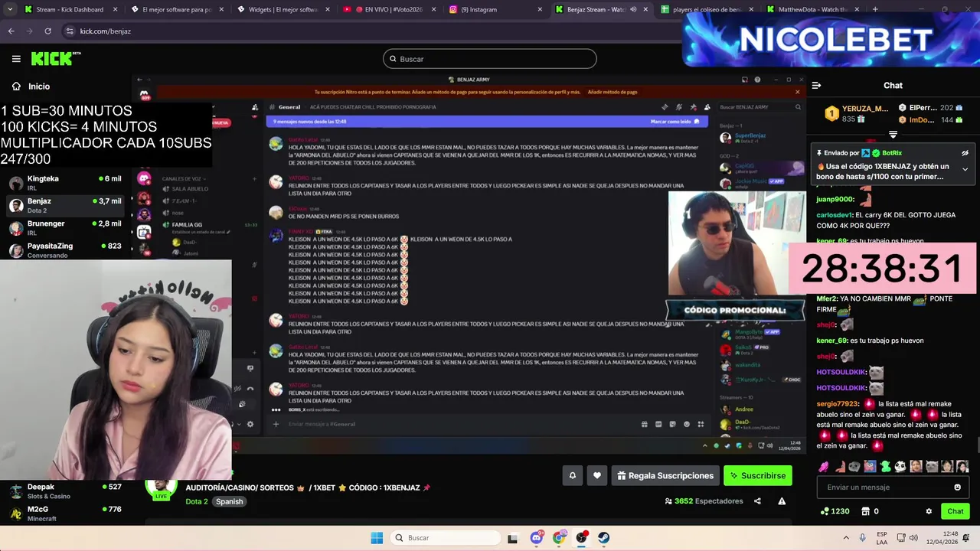Report stream with warning triangle icon
This screenshot has width=980, height=551.
[782, 501]
